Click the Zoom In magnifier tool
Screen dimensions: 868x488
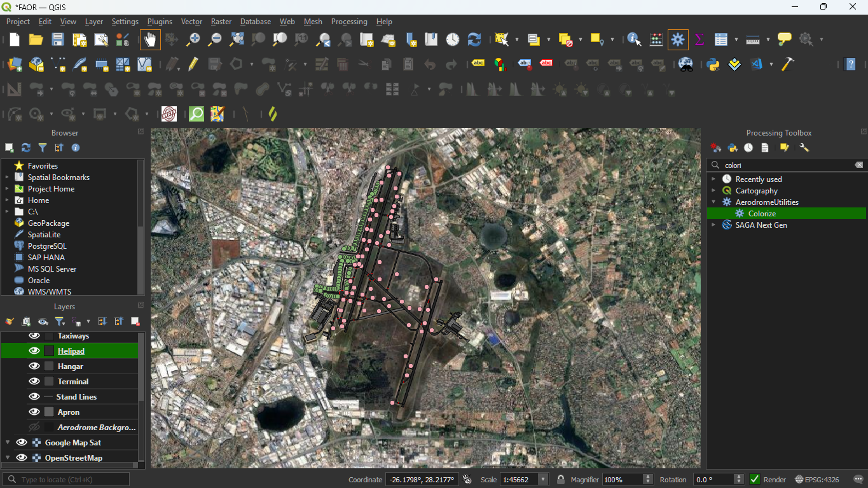click(x=193, y=39)
